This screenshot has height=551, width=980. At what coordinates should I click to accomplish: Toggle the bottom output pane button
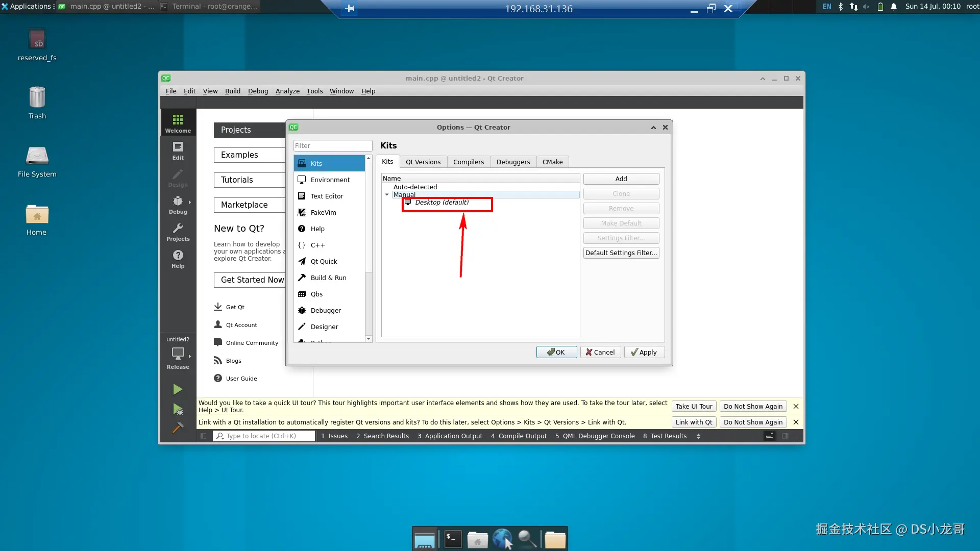click(x=769, y=436)
